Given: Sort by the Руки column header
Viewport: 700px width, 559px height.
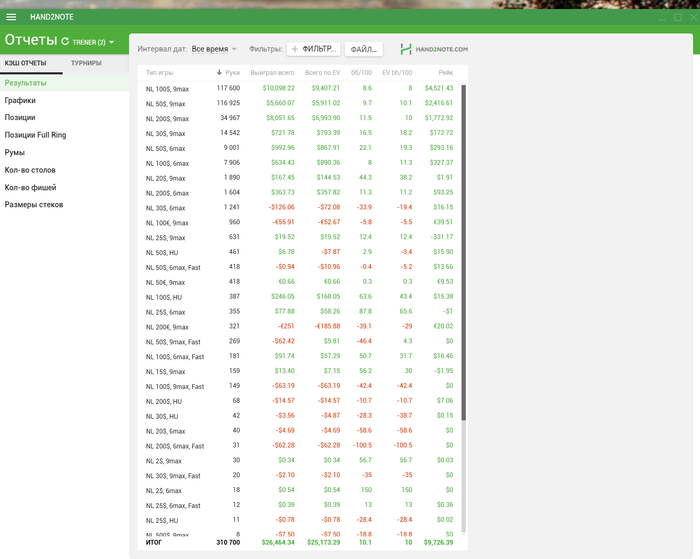Looking at the screenshot, I should [x=233, y=72].
